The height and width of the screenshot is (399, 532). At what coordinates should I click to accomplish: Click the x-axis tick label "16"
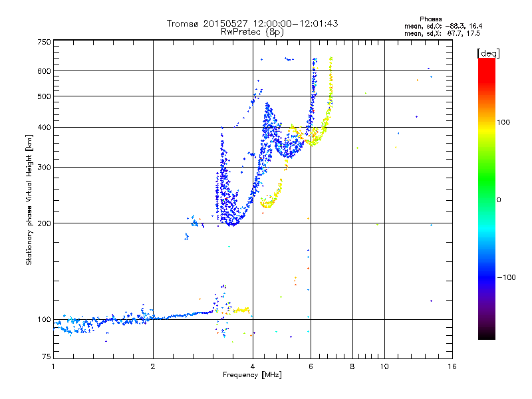452,366
